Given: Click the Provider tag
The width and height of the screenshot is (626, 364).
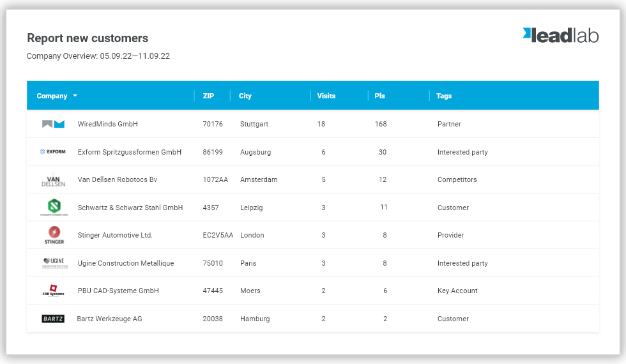Looking at the screenshot, I should [451, 235].
